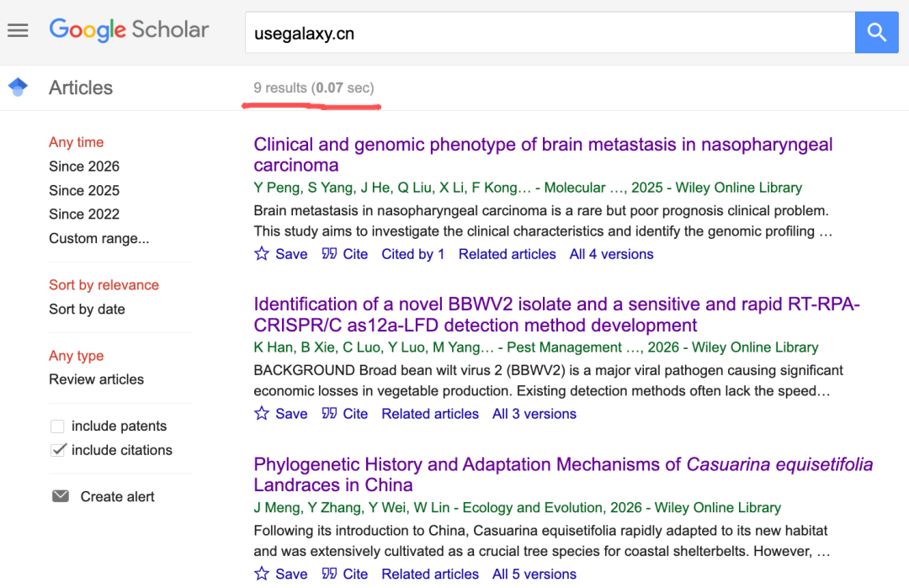Filter results Since 2025
This screenshot has width=909, height=588.
click(x=84, y=191)
